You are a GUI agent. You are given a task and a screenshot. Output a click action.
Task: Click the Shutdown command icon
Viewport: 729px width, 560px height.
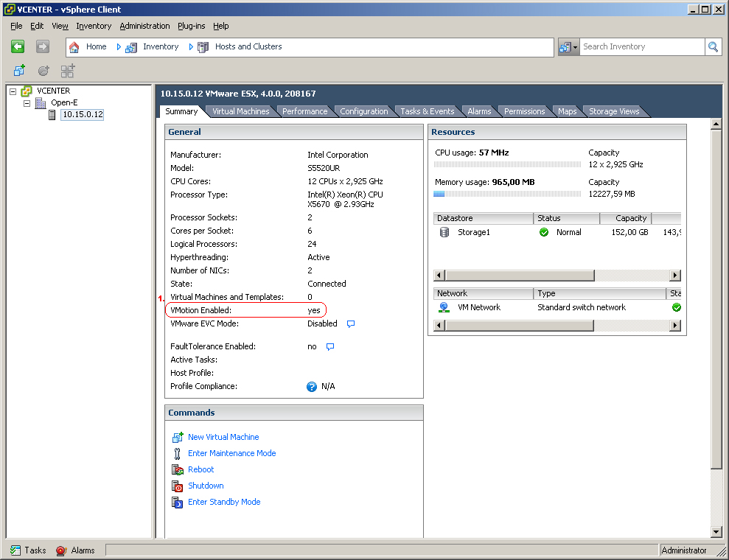pyautogui.click(x=177, y=486)
